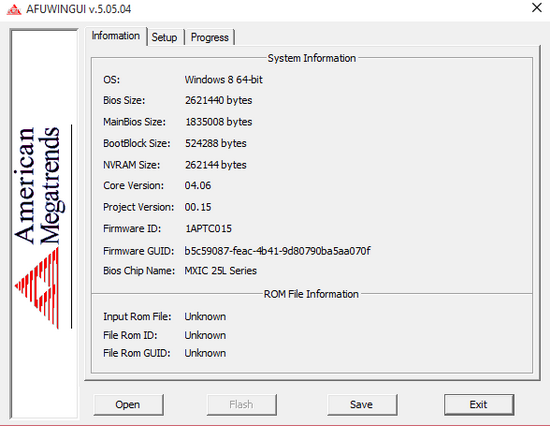Select the MainBios Size value 1835008 bytes
The height and width of the screenshot is (426, 550).
click(x=219, y=122)
